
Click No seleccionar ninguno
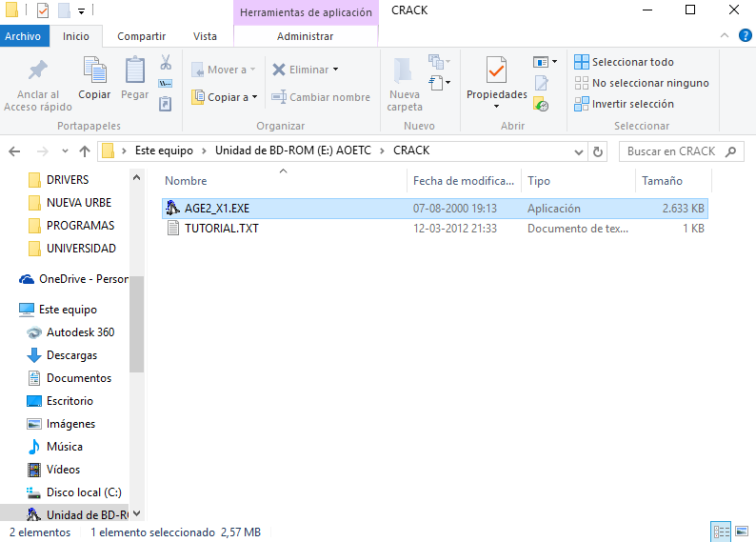pyautogui.click(x=641, y=83)
